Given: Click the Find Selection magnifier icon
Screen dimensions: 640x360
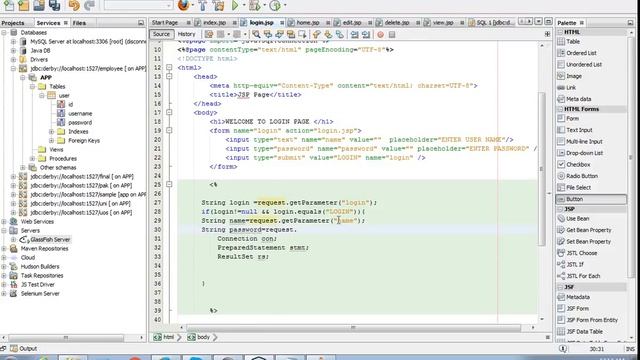Looking at the screenshot, I should 256,34.
